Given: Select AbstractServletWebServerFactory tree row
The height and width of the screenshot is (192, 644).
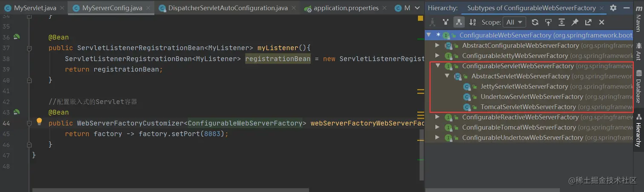Looking at the screenshot, I should [529, 76].
